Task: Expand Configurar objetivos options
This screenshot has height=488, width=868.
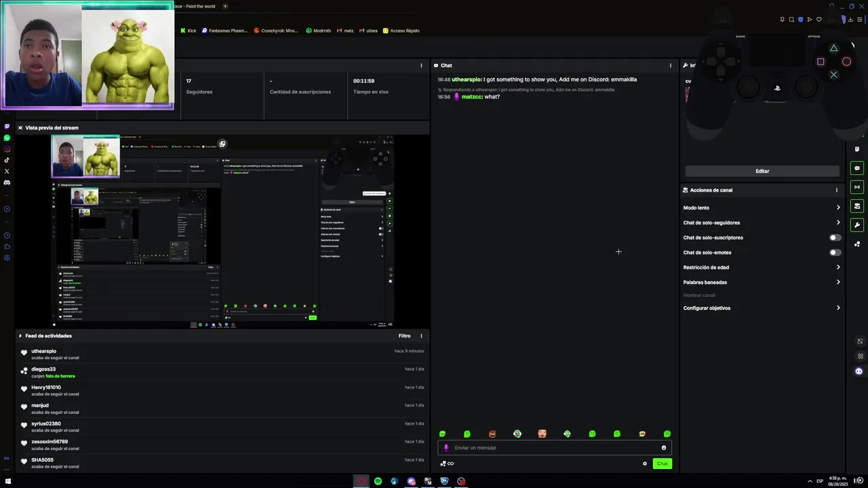Action: pyautogui.click(x=762, y=308)
